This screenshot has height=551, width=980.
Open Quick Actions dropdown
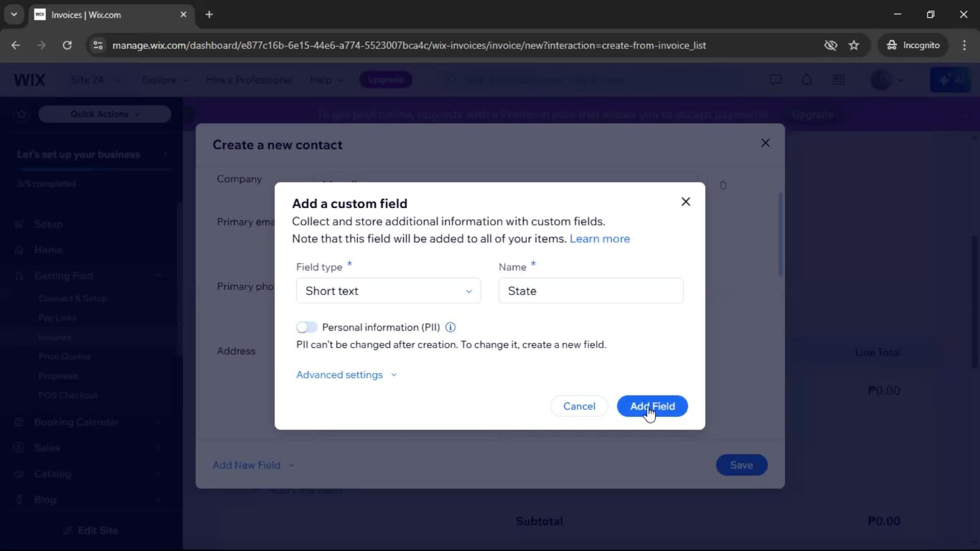point(105,114)
